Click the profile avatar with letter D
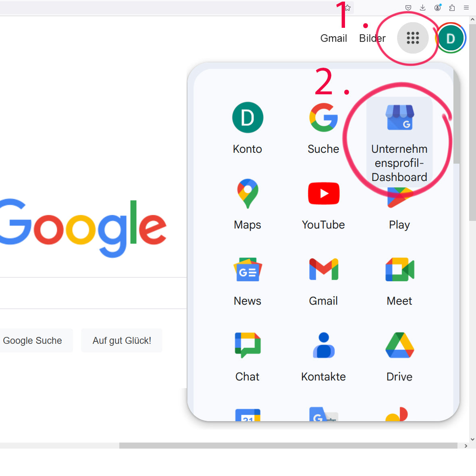Image resolution: width=476 pixels, height=476 pixels. [451, 38]
